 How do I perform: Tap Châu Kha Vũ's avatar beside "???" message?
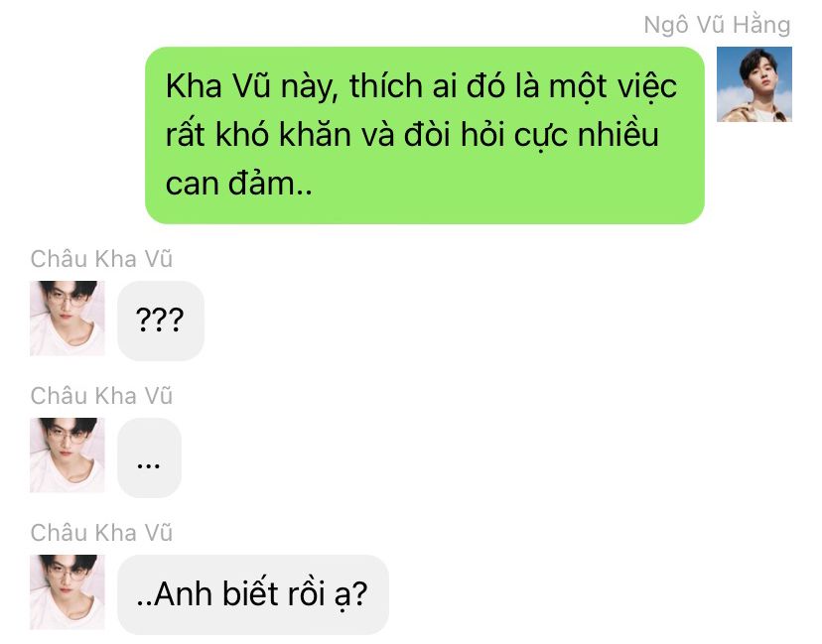click(68, 319)
